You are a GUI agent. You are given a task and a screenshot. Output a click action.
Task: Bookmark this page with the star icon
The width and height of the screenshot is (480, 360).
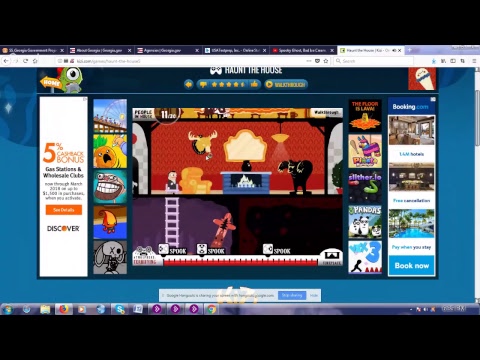click(326, 61)
